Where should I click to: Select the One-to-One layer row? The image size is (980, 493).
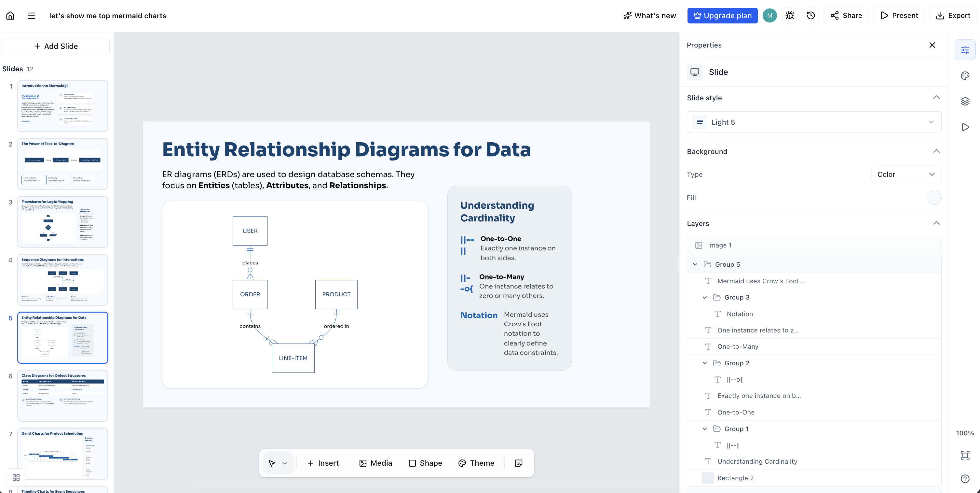click(x=814, y=412)
